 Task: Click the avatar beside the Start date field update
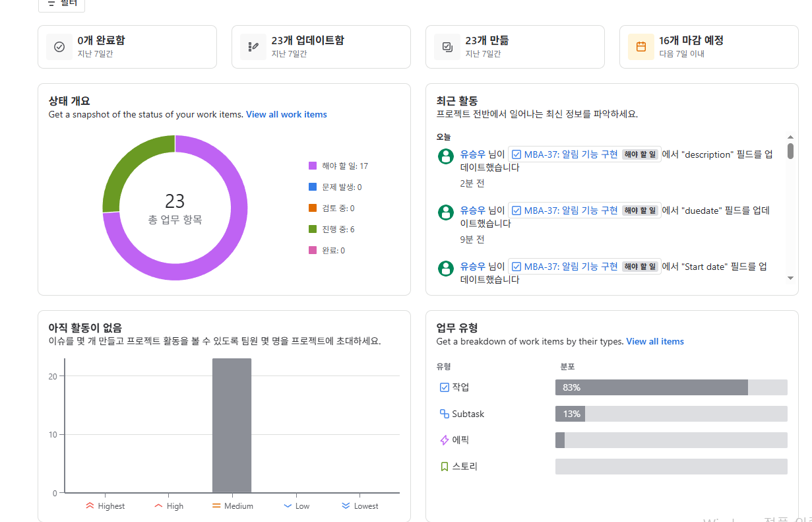446,269
